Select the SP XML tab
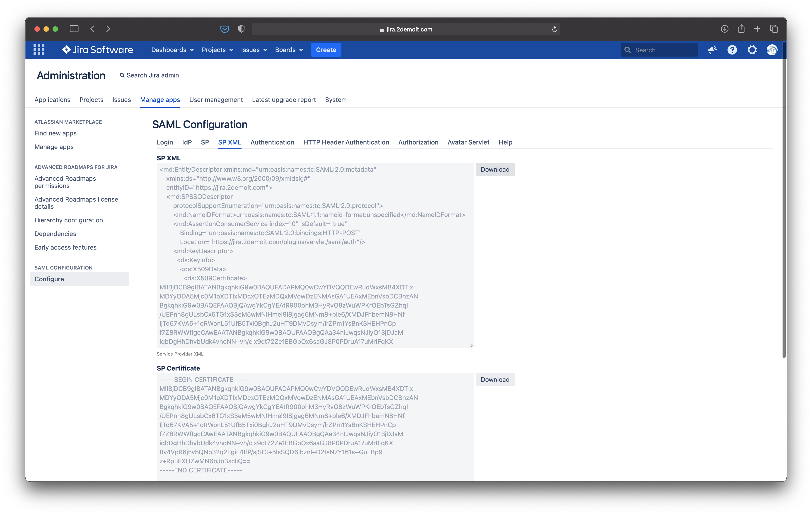812x515 pixels. tap(230, 142)
